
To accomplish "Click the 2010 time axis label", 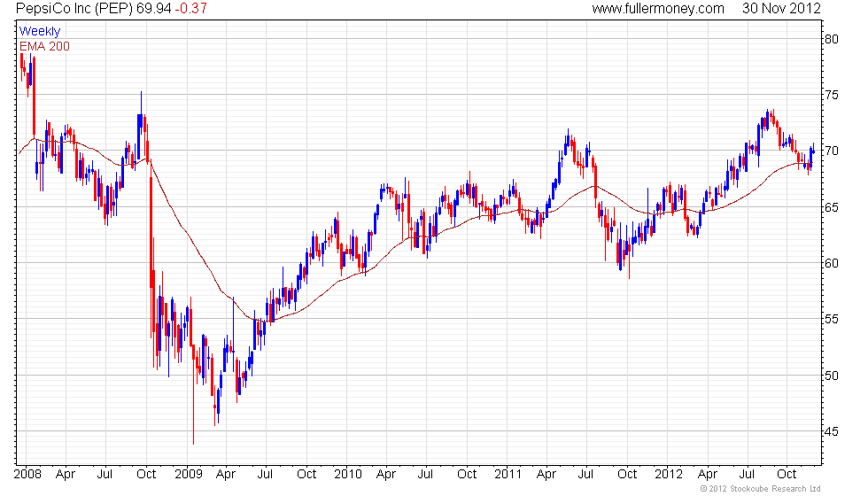I will point(348,474).
